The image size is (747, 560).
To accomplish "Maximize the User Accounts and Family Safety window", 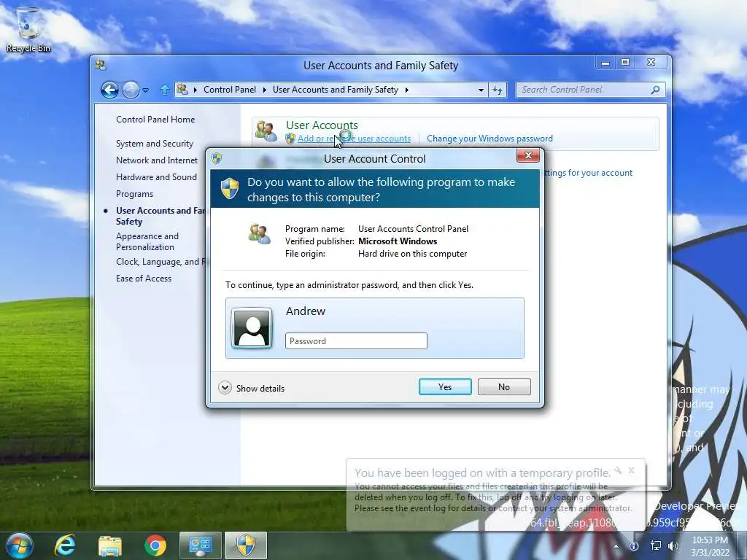I will tap(625, 63).
